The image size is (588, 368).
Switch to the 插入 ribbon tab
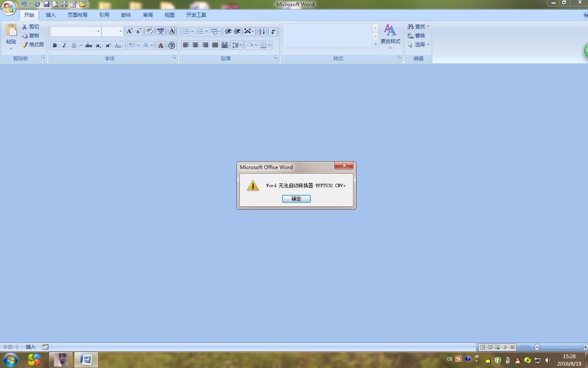[x=51, y=15]
